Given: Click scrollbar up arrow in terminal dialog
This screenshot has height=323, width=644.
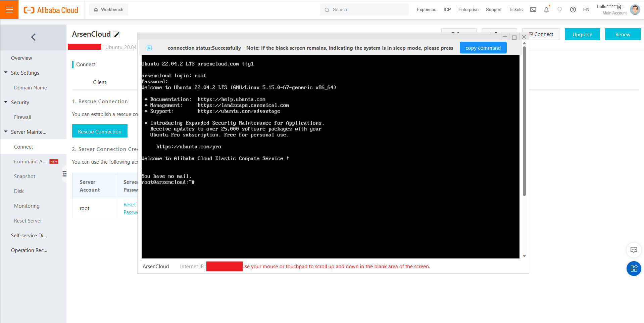Looking at the screenshot, I should [x=524, y=43].
